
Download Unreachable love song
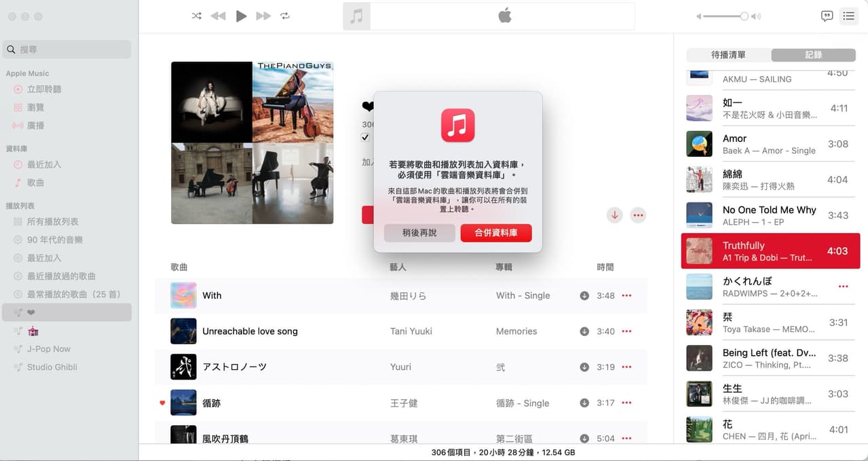pos(584,331)
